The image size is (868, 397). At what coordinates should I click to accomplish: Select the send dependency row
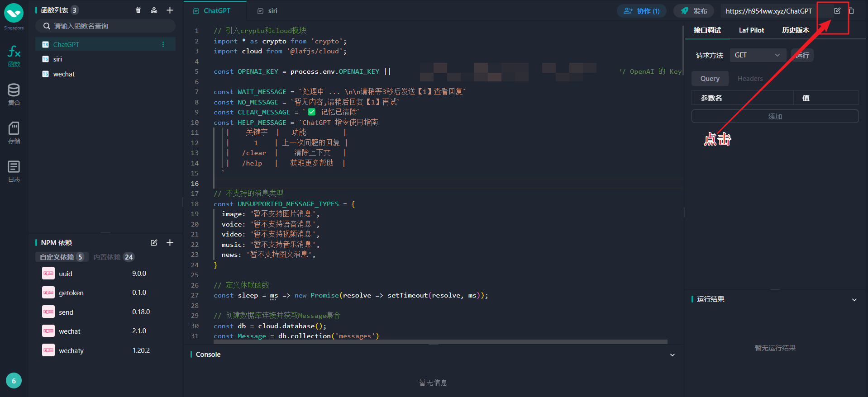pos(105,312)
